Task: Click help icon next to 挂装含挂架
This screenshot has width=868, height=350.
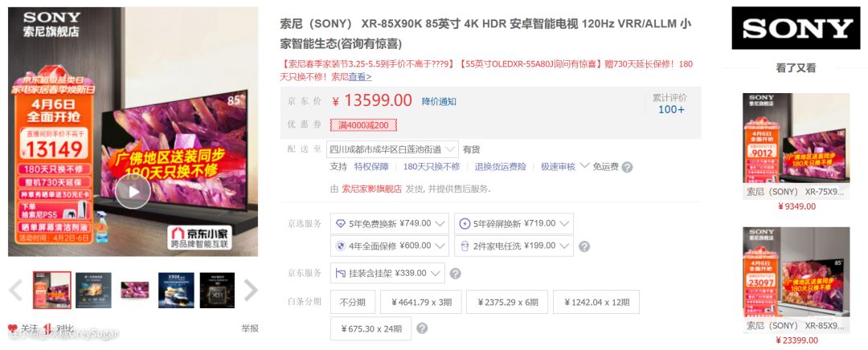Action: [456, 274]
